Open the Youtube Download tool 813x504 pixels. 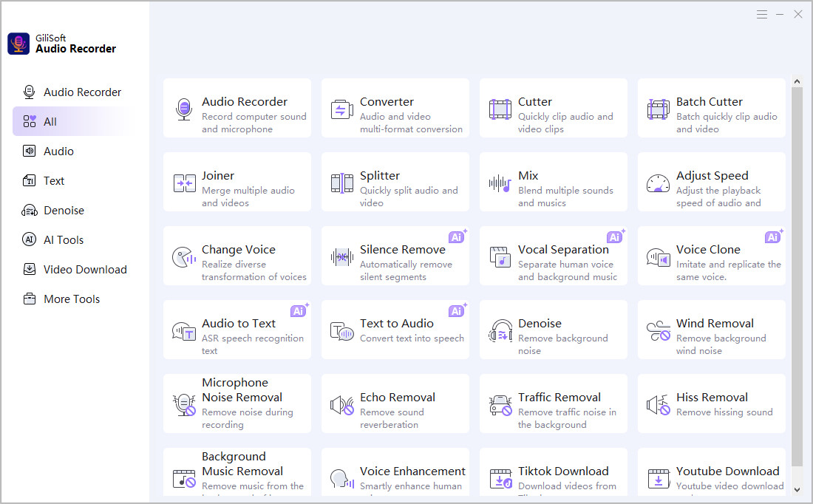click(711, 473)
